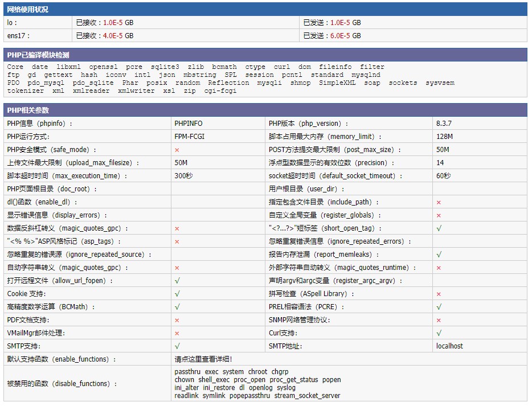The image size is (532, 406).
Task: Click the red cross beside safe_mode
Action: tap(177, 150)
